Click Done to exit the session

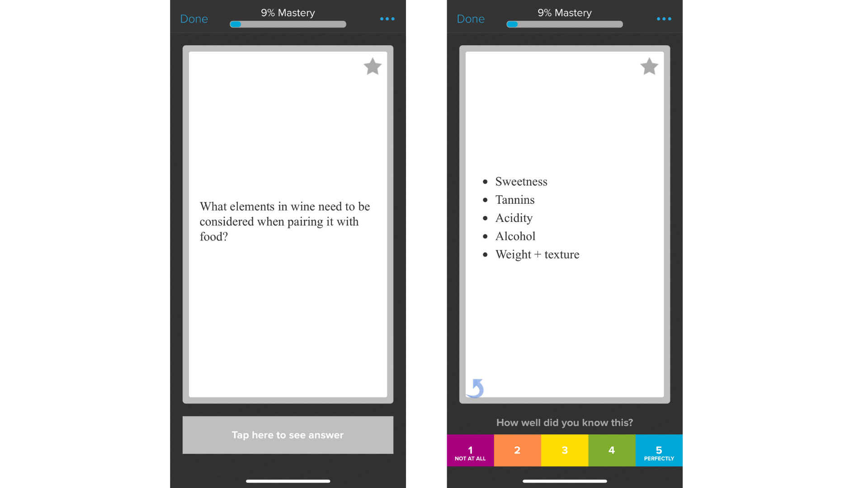tap(194, 19)
